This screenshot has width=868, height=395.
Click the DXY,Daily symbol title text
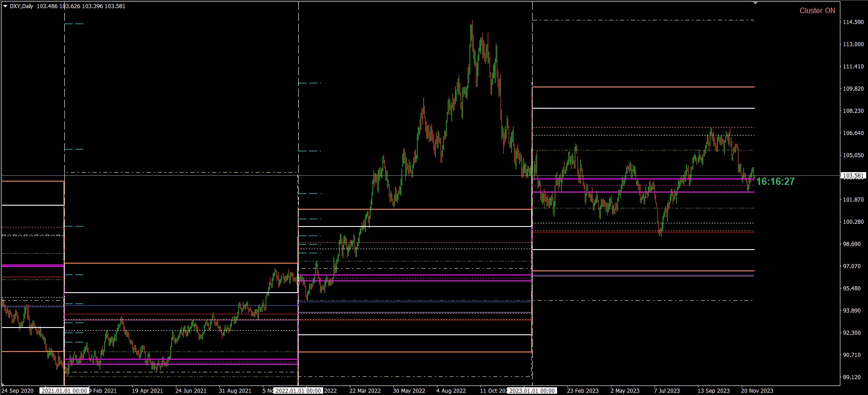[21, 6]
